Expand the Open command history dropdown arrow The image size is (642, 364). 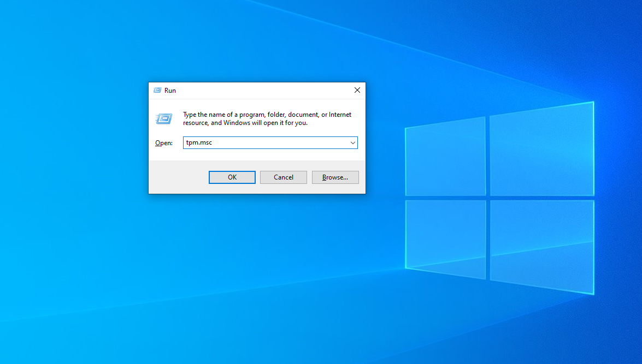(352, 143)
